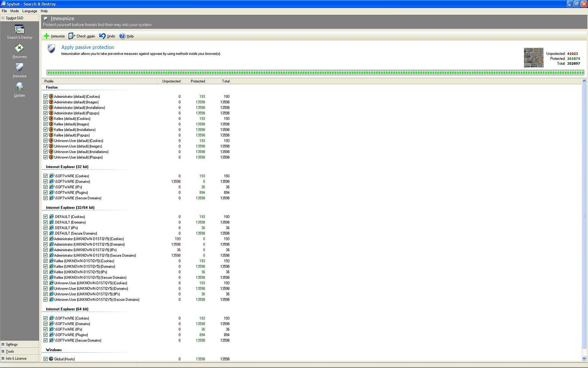The image size is (588, 368).
Task: Click the vertical scrollbar thumb
Action: click(x=584, y=216)
